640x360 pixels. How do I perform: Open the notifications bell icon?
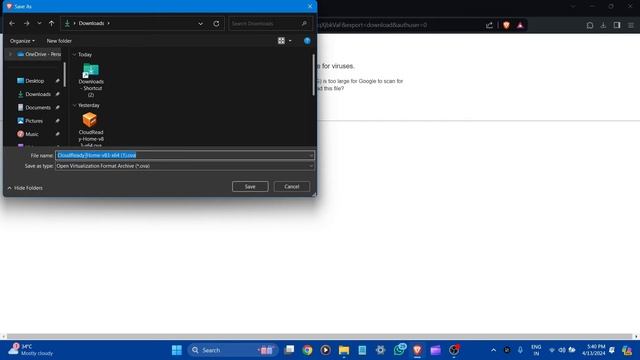tap(612, 350)
